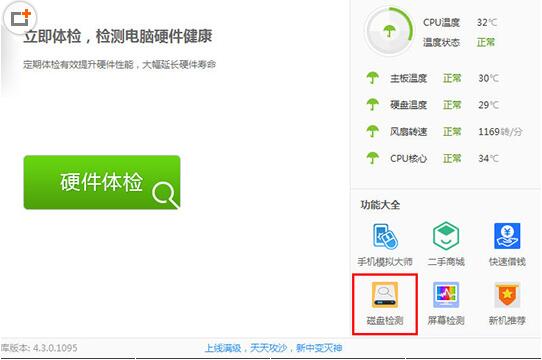The width and height of the screenshot is (542, 360).
Task: Click the CPU核心 34℃ value
Action: (488, 158)
